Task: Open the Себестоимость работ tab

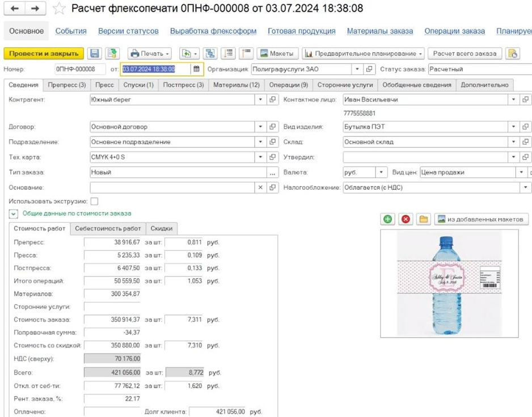Action: (108, 228)
